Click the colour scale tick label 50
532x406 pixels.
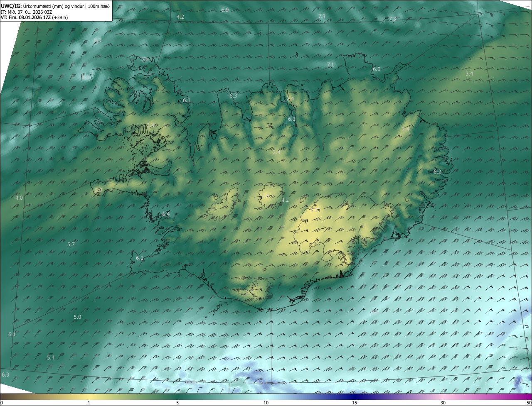click(x=529, y=403)
